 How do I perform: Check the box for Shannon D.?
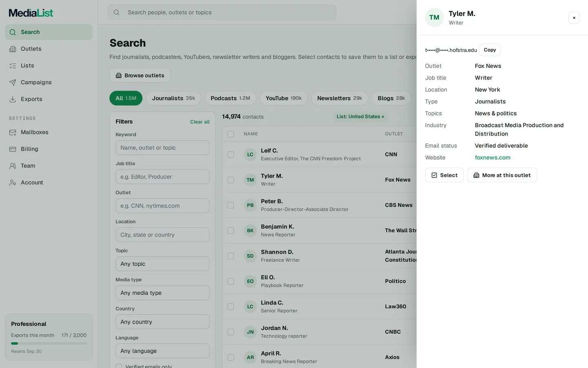pos(231,256)
